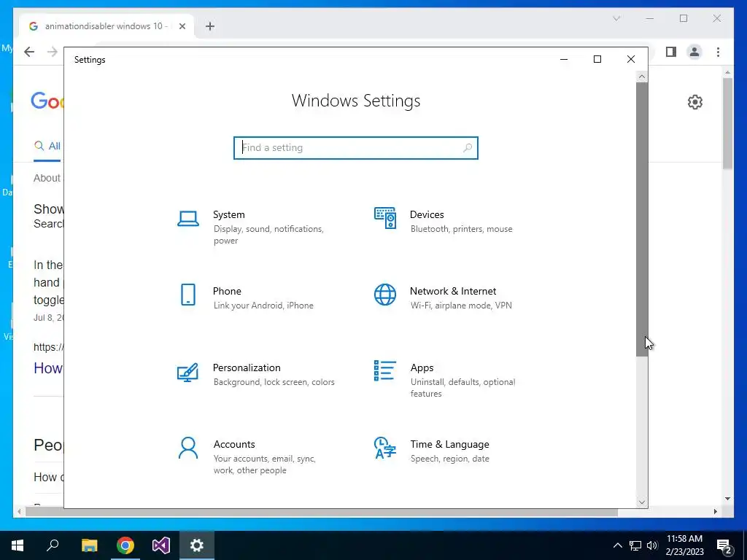Click the taskbar clock showing 11:58 AM
The image size is (747, 560).
click(684, 539)
